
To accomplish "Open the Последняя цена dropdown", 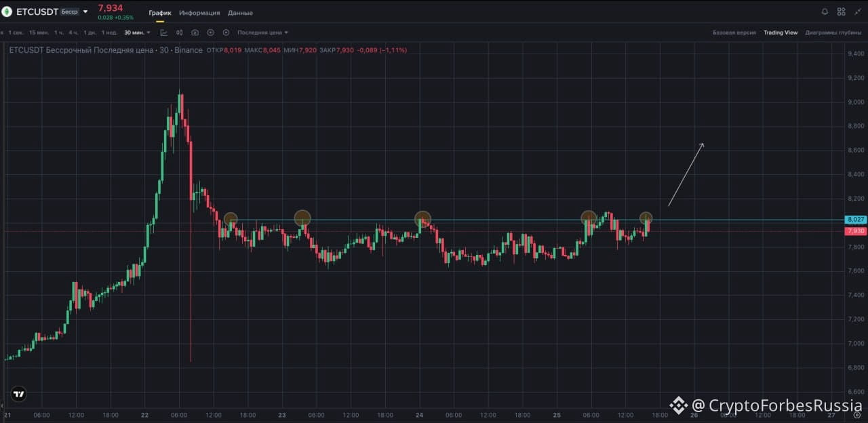I will click(262, 33).
